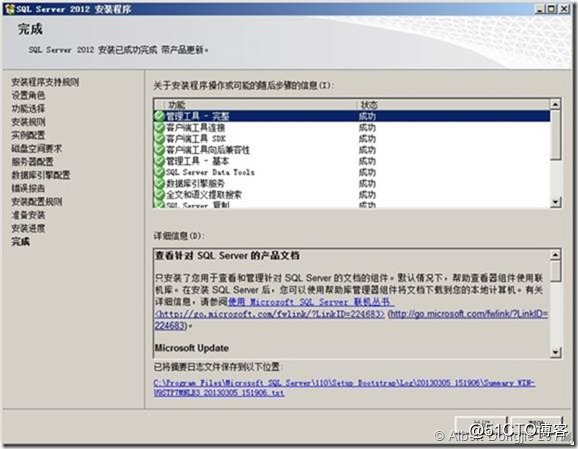Click the 错误报告 step in sidebar
The image size is (578, 449).
pyautogui.click(x=28, y=188)
